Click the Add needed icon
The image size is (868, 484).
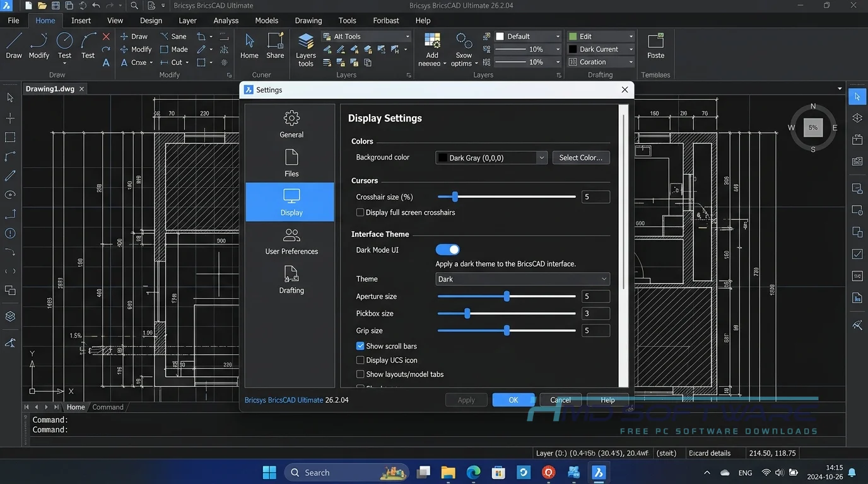432,50
